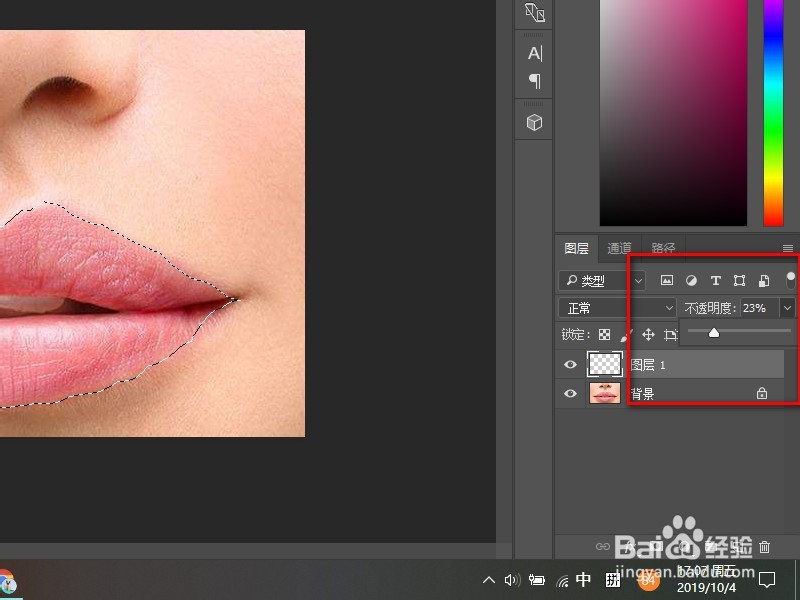
Task: Hide 背景 layer using its eye icon
Action: click(570, 393)
